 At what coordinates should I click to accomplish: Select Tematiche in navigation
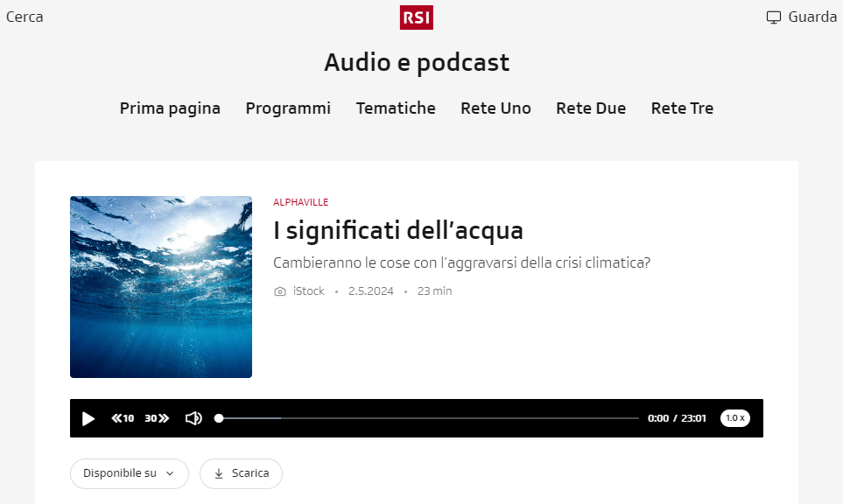tap(396, 108)
